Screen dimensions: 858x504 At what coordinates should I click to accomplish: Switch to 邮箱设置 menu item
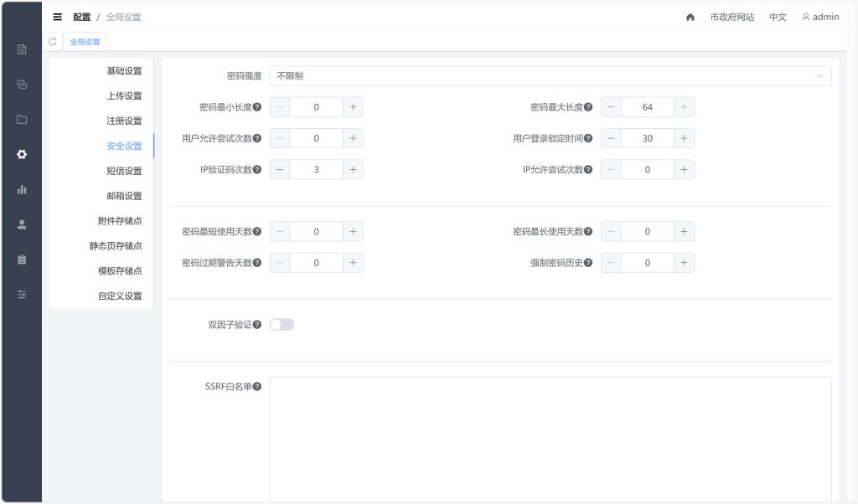pyautogui.click(x=124, y=196)
